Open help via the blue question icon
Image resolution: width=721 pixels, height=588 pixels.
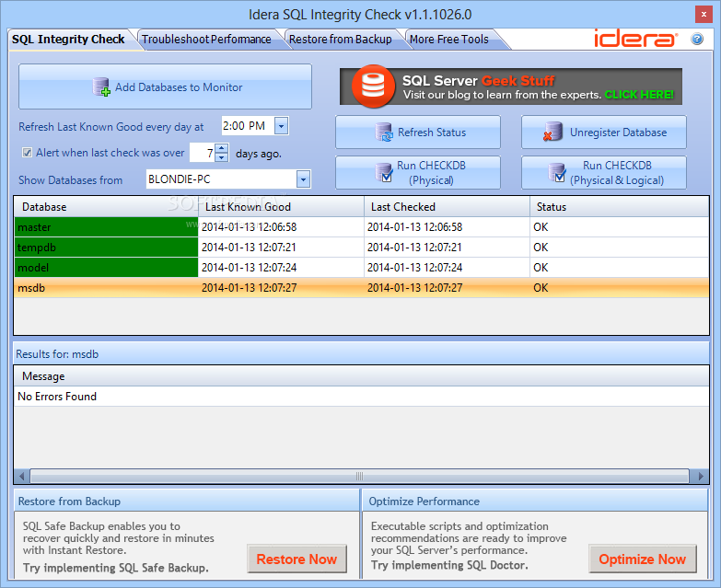click(697, 39)
